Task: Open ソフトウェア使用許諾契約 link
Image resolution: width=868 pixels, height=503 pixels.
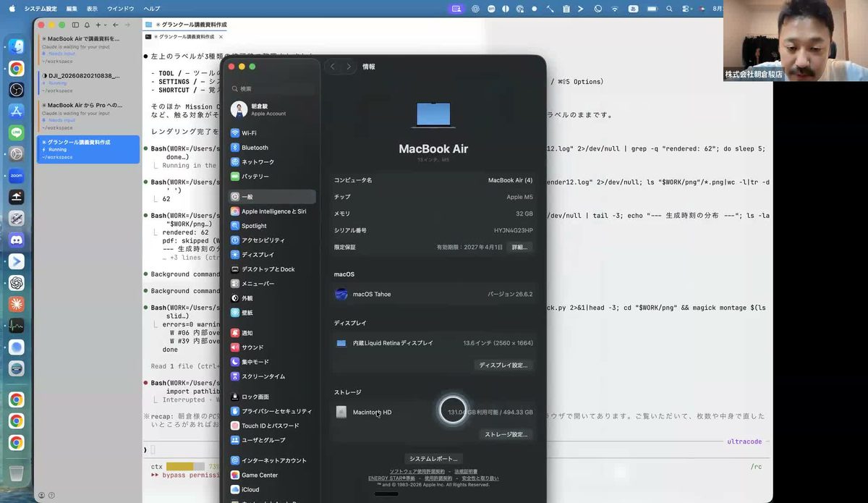Action: [x=417, y=471]
